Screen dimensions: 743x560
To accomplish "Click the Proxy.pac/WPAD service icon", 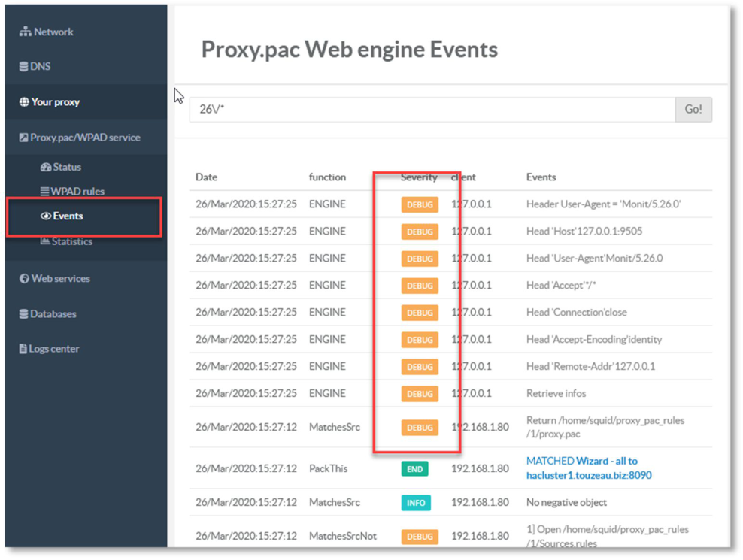I will [x=24, y=138].
